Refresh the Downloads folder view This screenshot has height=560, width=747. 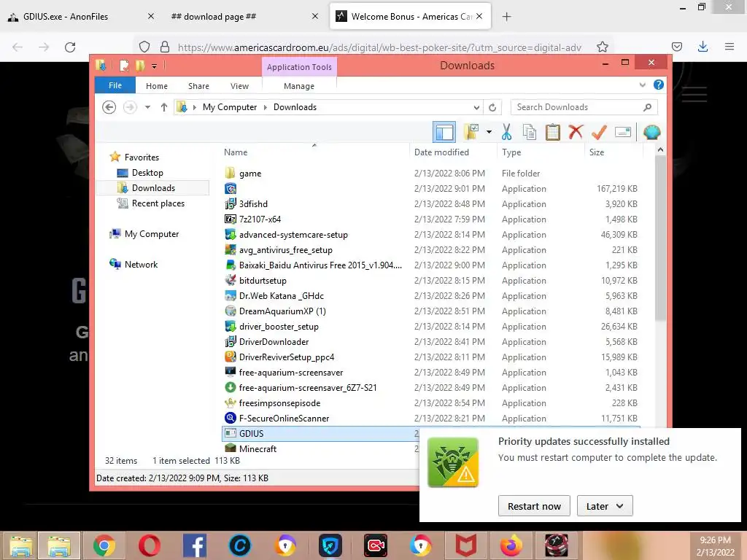coord(492,107)
